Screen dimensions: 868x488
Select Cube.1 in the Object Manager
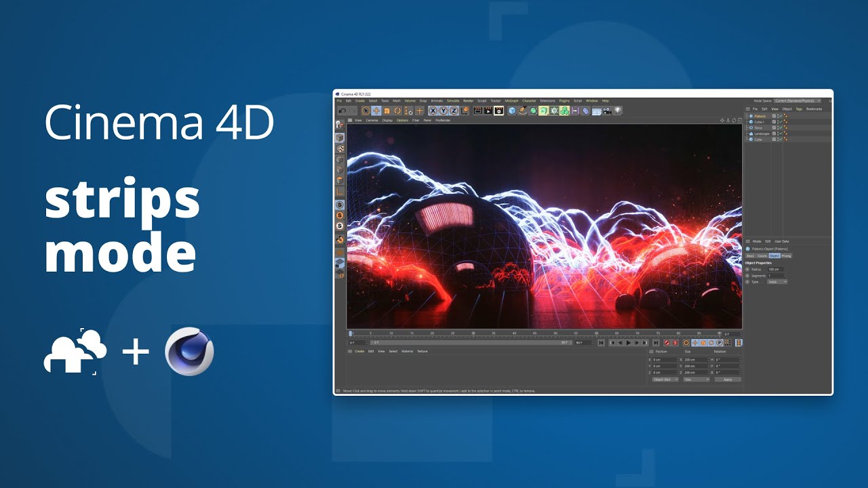coord(759,122)
